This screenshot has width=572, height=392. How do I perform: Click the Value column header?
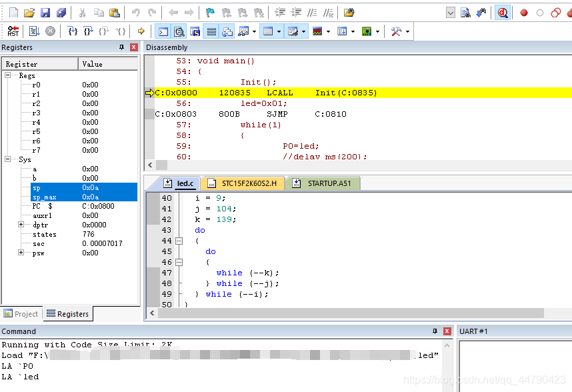pyautogui.click(x=108, y=64)
